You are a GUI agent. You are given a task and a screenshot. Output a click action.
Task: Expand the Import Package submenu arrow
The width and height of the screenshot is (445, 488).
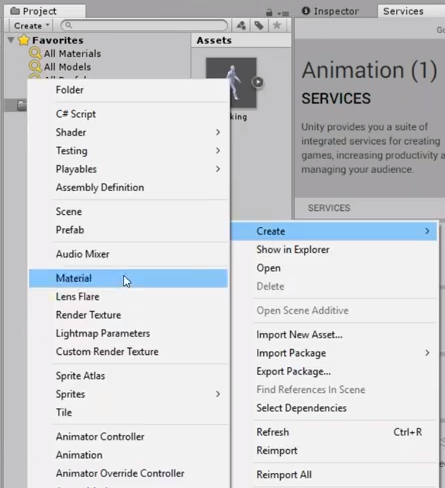click(x=427, y=353)
